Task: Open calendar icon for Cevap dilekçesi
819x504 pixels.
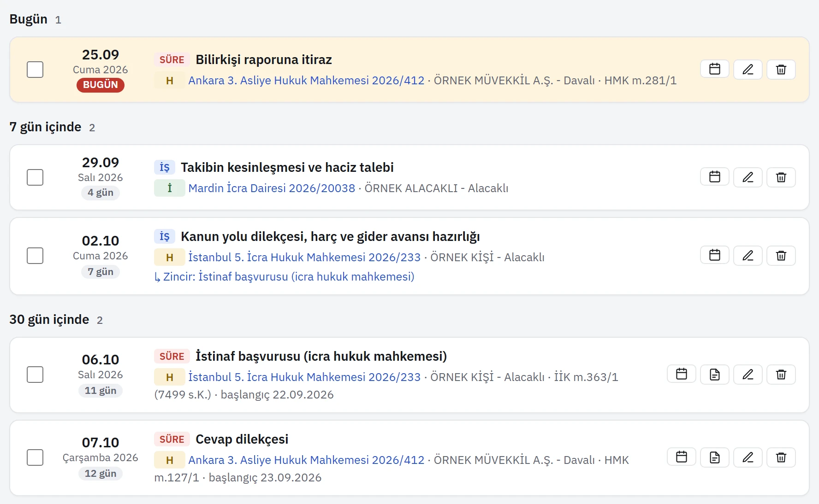Action: click(681, 457)
